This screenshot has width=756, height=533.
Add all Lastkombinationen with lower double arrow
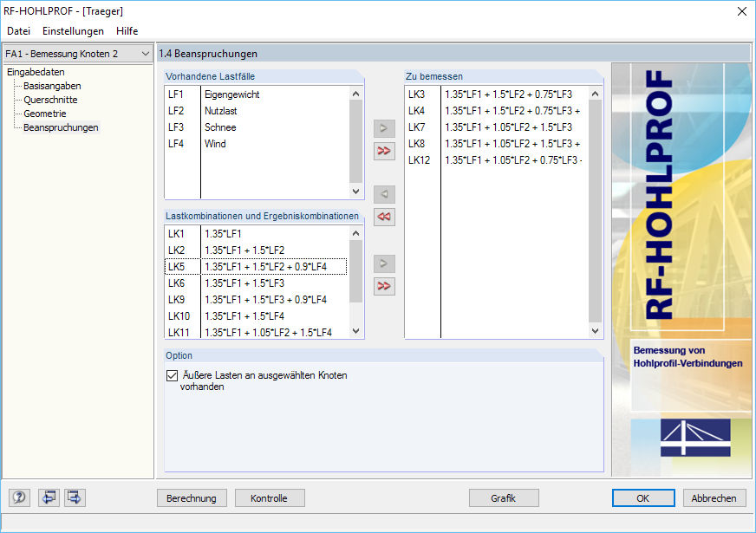[384, 286]
